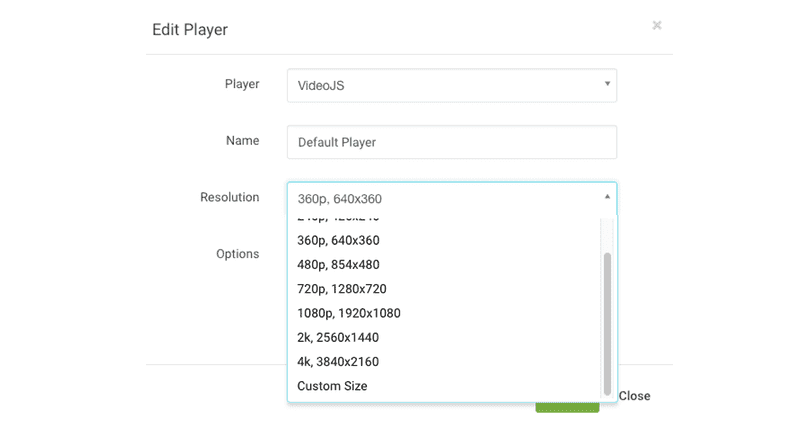
Task: Click the Default Player name field
Action: tap(451, 142)
